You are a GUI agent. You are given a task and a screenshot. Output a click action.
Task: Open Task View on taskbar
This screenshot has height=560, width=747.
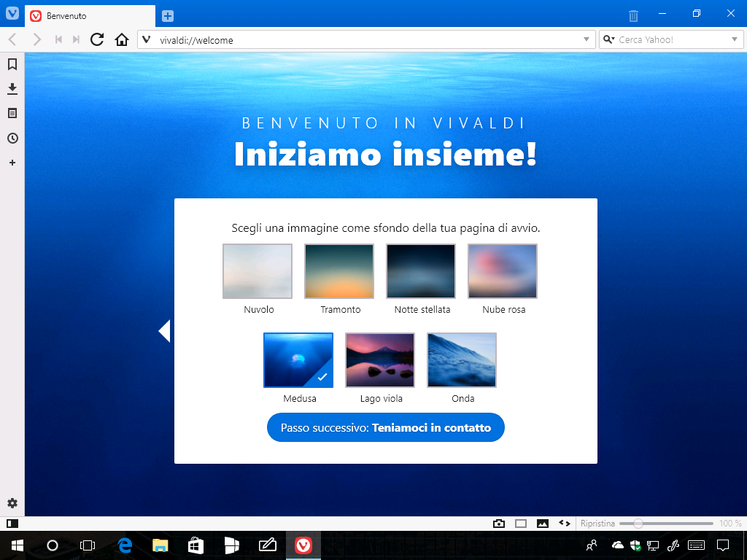coord(88,545)
